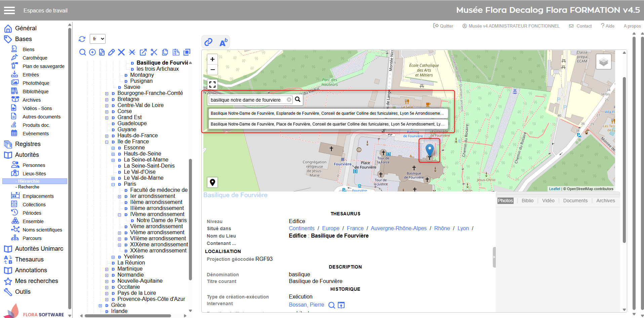The height and width of the screenshot is (318, 644).
Task: Click the refresh hierarchy tree icon
Action: tap(82, 39)
